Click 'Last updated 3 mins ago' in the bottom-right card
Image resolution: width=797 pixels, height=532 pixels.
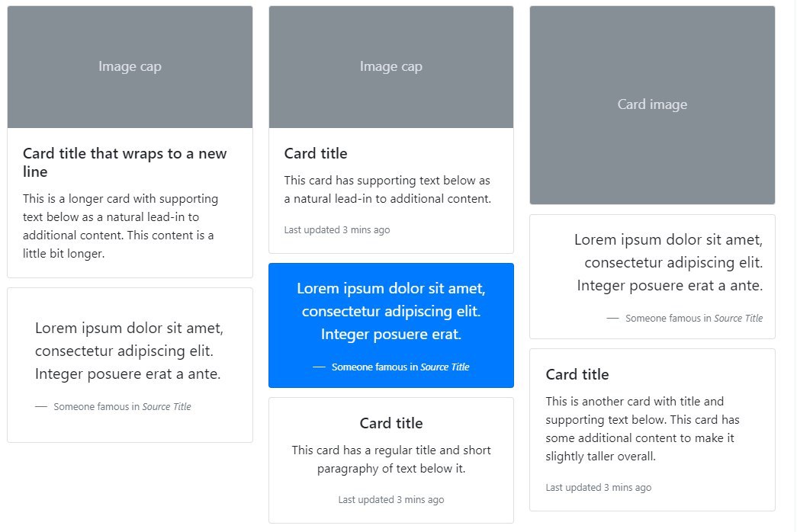(598, 487)
